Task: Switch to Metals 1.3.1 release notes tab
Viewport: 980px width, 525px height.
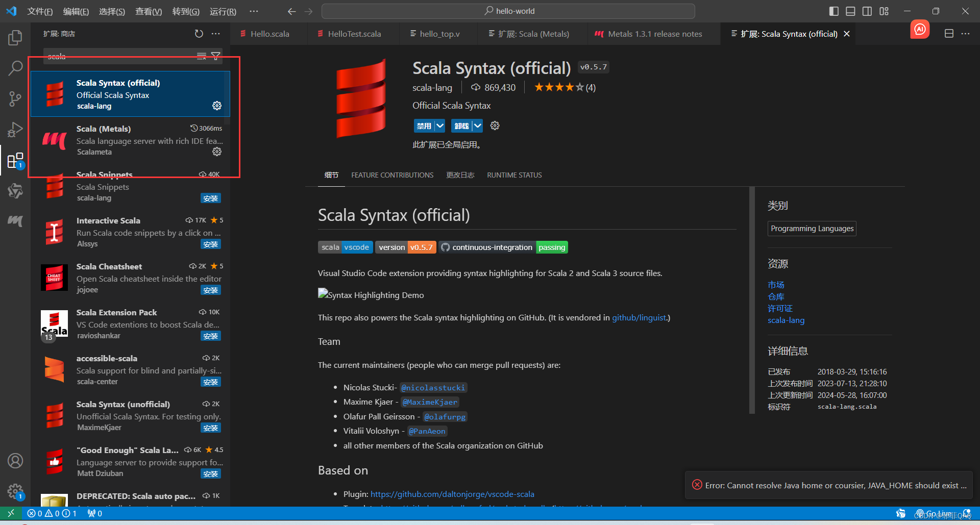Action: pos(654,34)
